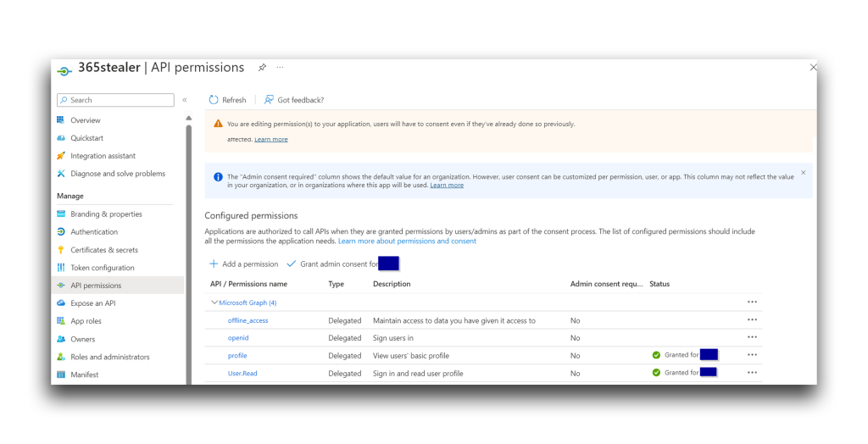Click the Owners people icon
This screenshot has height=444, width=868.
pyautogui.click(x=61, y=339)
